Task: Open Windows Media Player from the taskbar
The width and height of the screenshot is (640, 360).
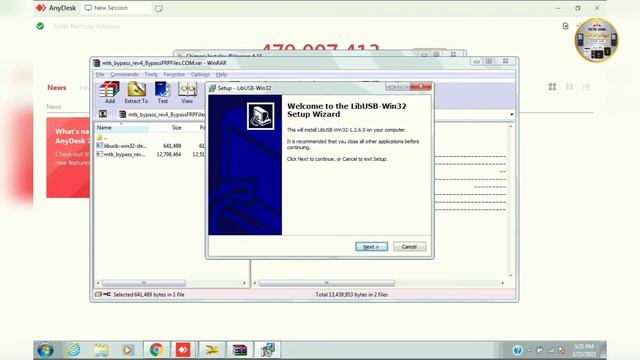Action: [x=128, y=350]
